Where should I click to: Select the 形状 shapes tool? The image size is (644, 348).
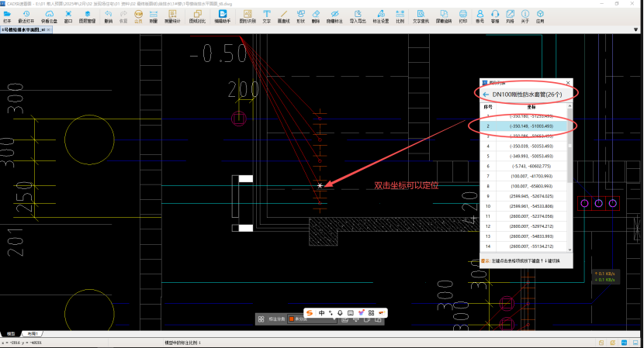[x=300, y=16]
